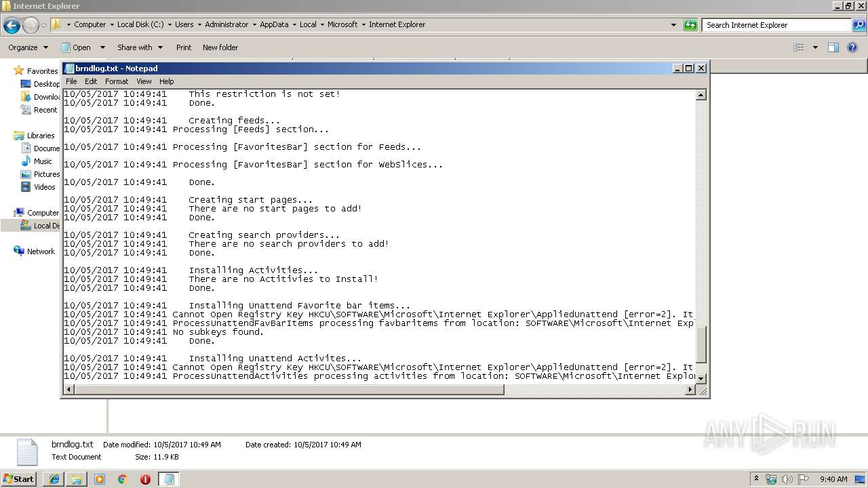Open Music library
The image size is (868, 488).
(x=37, y=161)
